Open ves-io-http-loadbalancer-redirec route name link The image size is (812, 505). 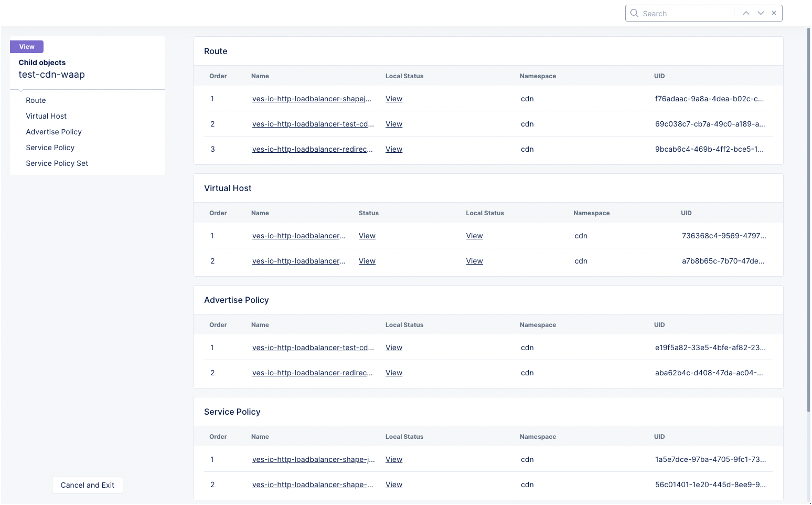point(313,149)
